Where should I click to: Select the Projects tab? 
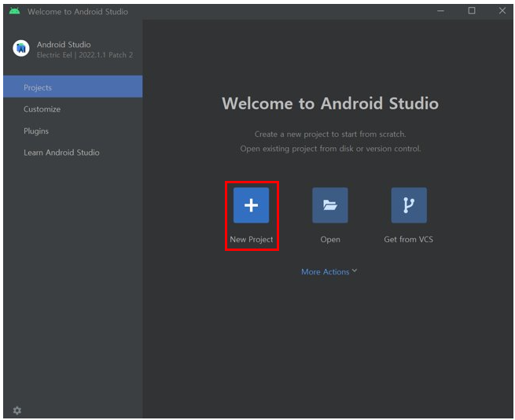pos(73,87)
